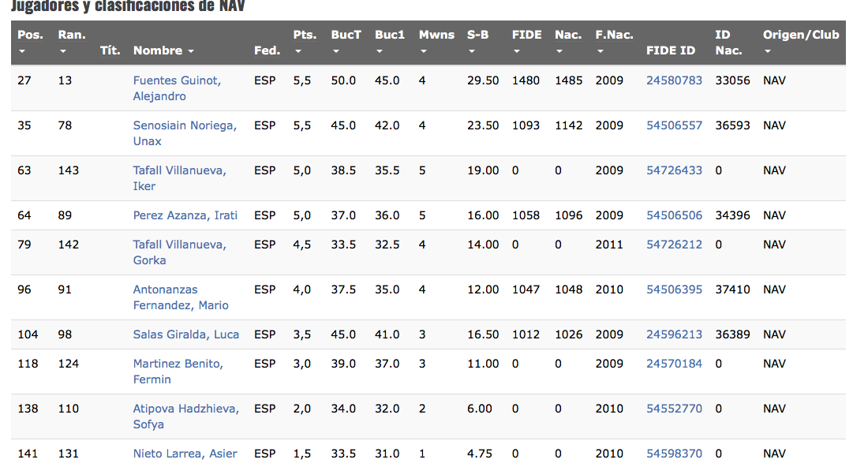Screen dimensions: 868x467
Task: Sort by Buc1 column arrow
Action: click(380, 51)
